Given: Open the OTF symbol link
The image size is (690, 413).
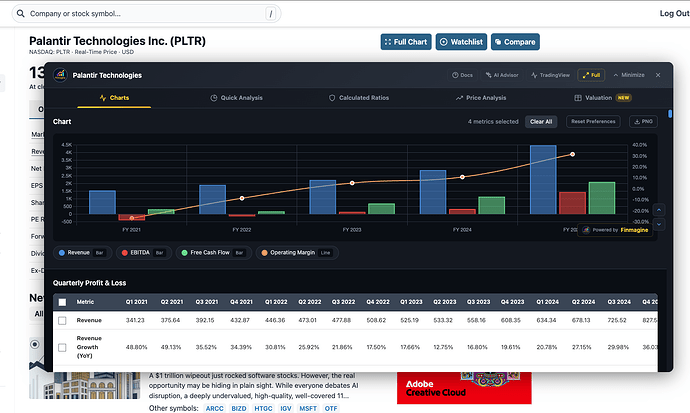Looking at the screenshot, I should (x=331, y=409).
